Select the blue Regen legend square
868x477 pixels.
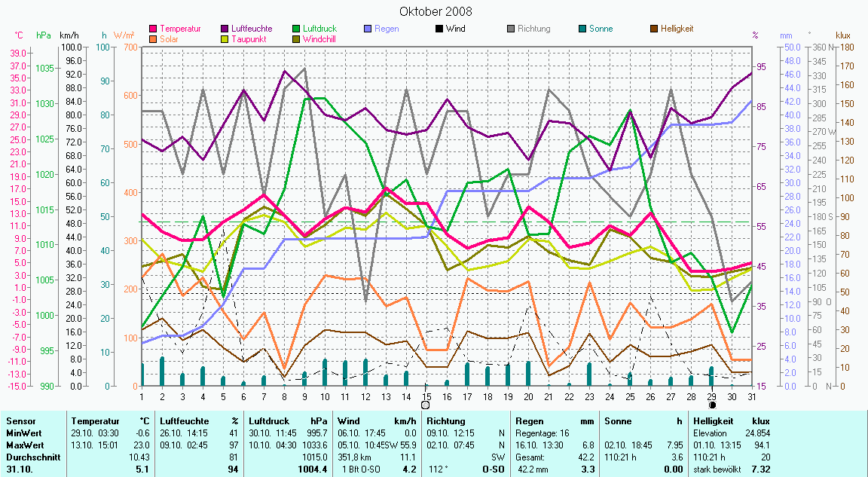(368, 29)
